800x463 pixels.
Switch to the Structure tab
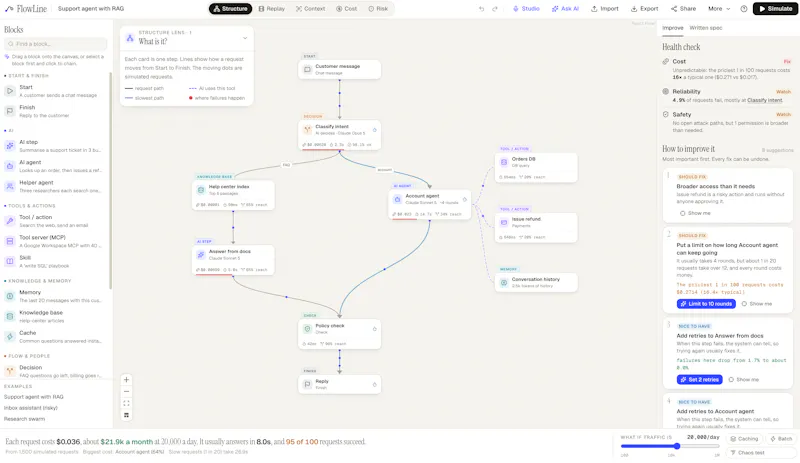(x=231, y=9)
